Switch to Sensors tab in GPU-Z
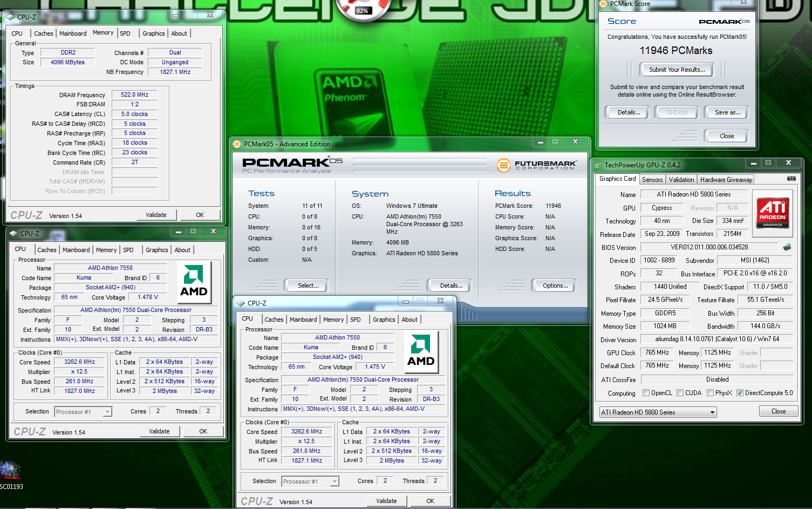This screenshot has width=812, height=509. (652, 180)
